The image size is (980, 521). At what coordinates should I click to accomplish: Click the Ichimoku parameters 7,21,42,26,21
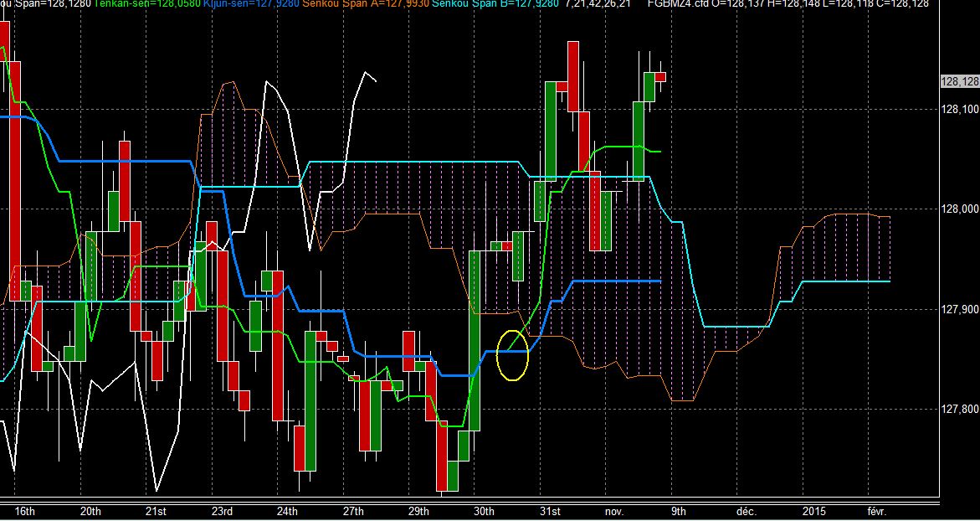598,3
